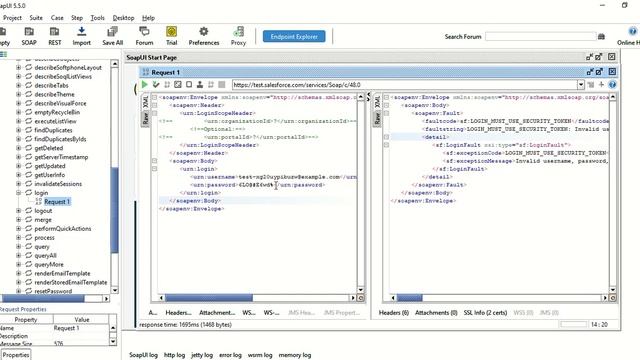This screenshot has height=360, width=640.
Task: Open response SSL Info (2 certs) tab
Action: tap(485, 313)
